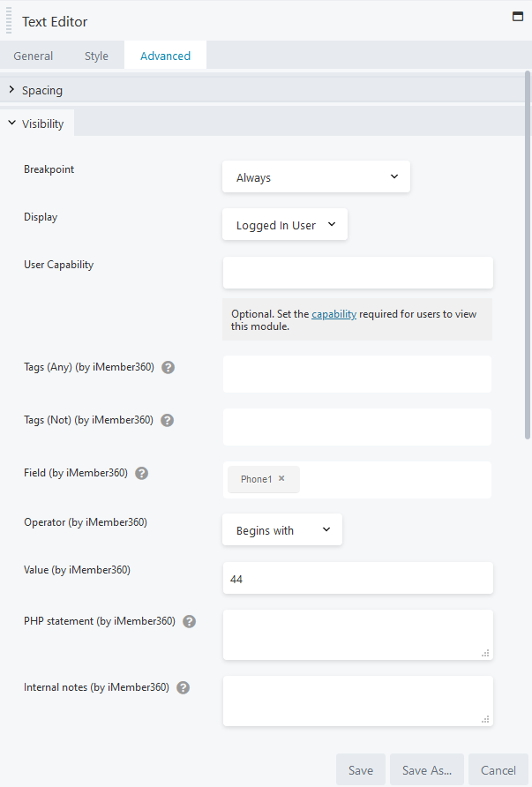
Task: Switch to the General tab
Action: (x=33, y=55)
